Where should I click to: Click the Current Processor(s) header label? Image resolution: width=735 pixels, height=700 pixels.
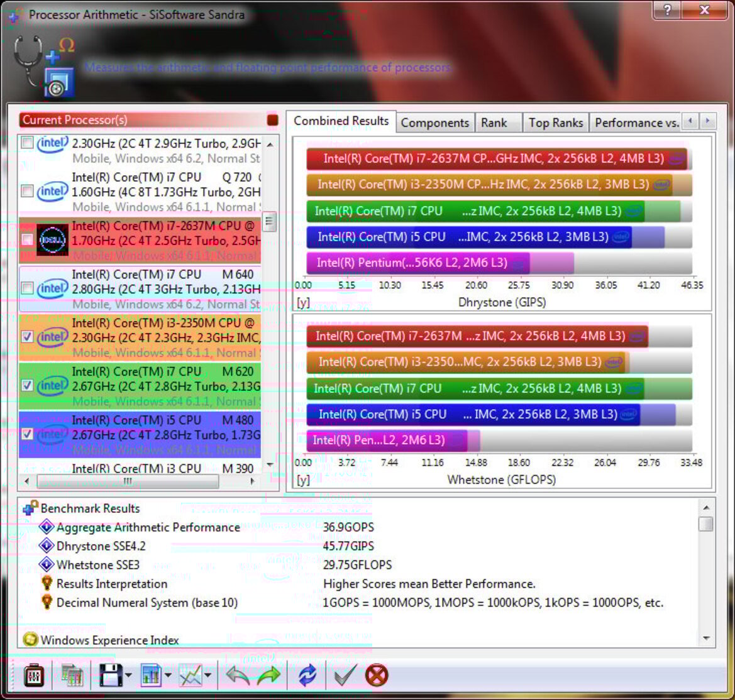[75, 120]
